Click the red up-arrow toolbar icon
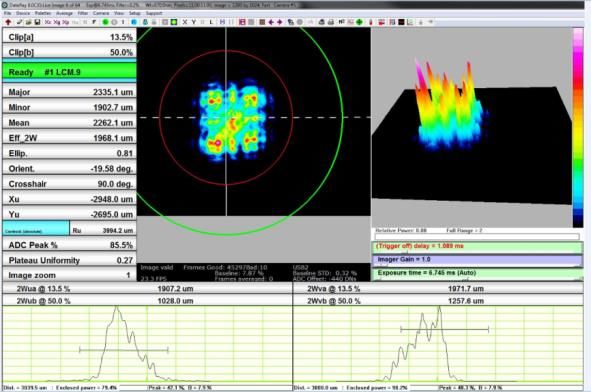The image size is (591, 392). 8,22
